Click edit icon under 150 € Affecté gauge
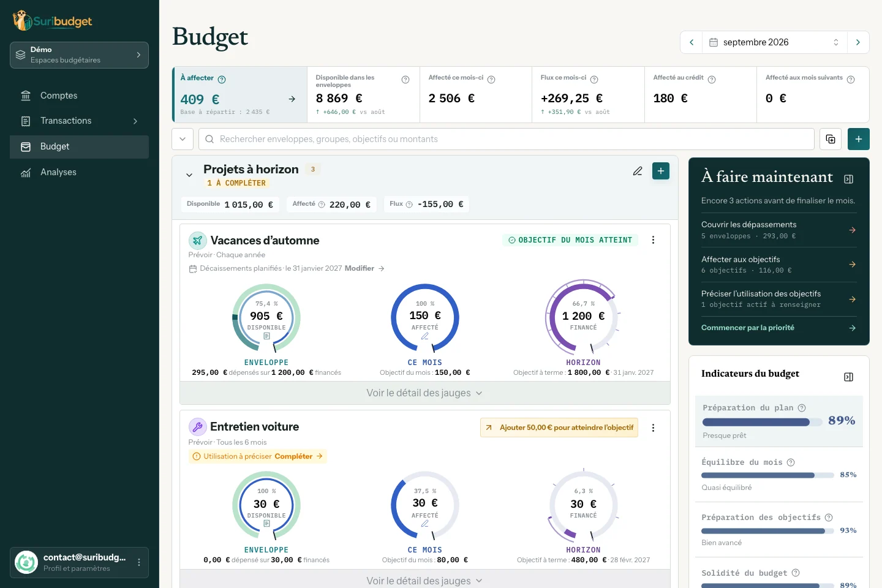Image resolution: width=882 pixels, height=588 pixels. click(425, 336)
